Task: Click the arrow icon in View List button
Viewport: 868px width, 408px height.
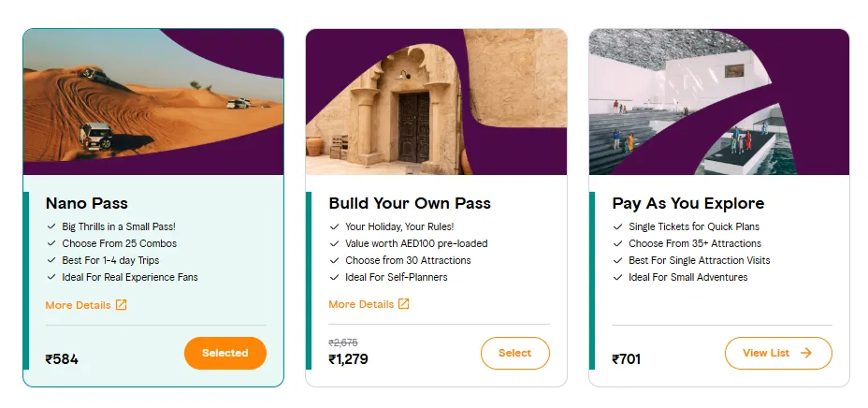Action: [x=805, y=353]
